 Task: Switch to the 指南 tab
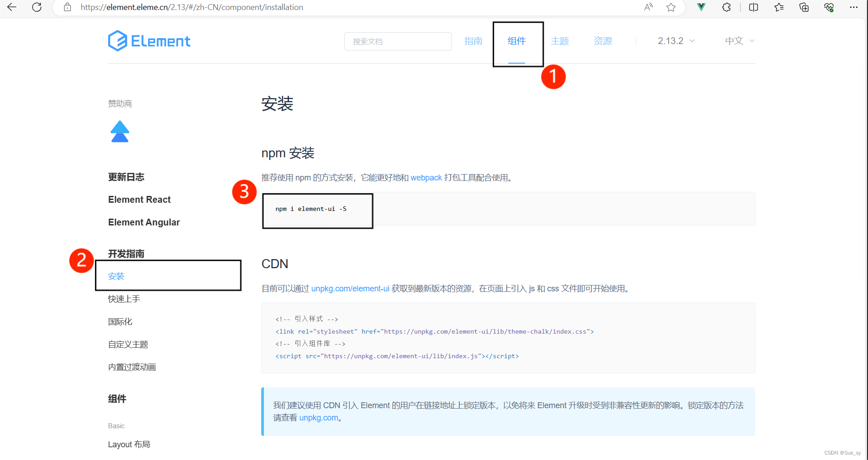coord(473,41)
